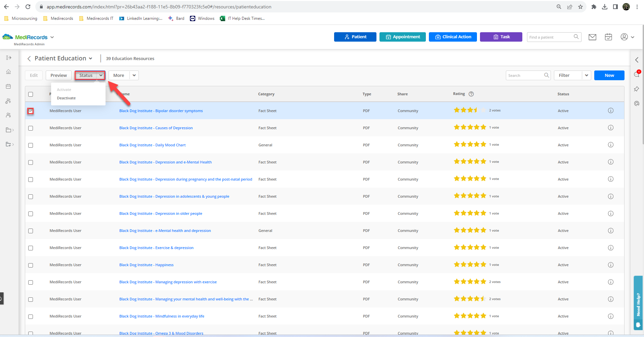Collapse right panel with chevron
The image size is (644, 337).
click(637, 60)
